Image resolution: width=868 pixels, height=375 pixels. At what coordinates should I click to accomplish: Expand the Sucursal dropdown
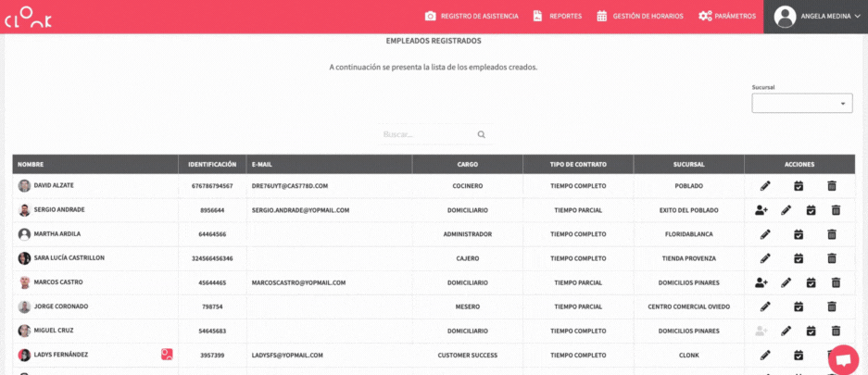(x=801, y=104)
